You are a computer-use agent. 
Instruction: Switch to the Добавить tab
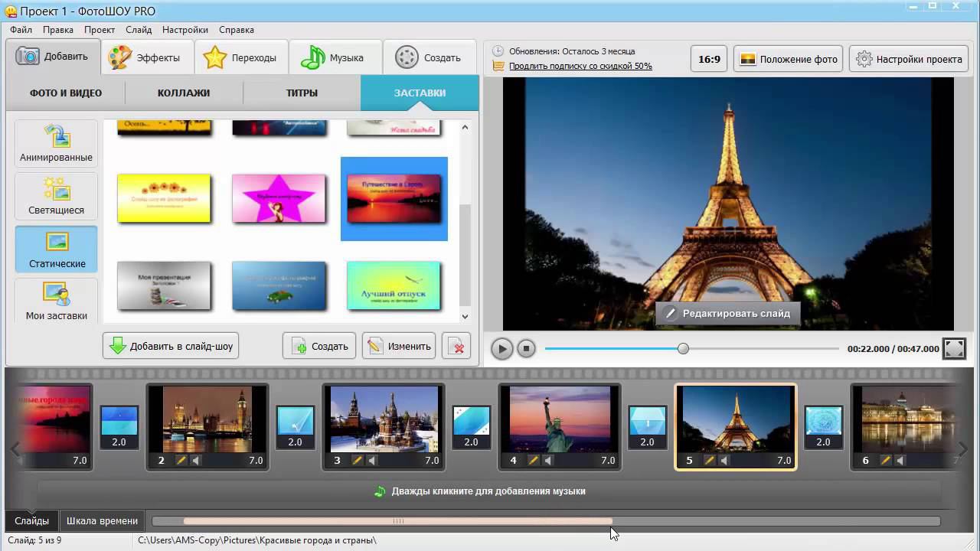click(x=52, y=57)
